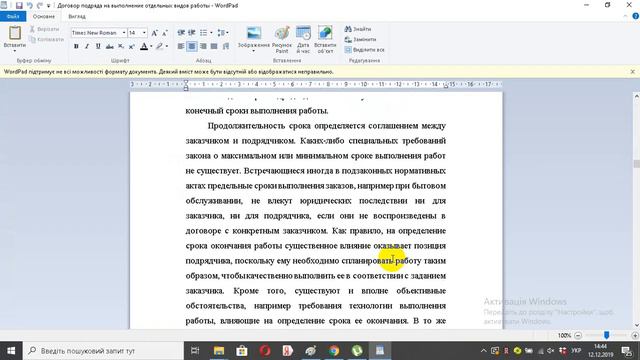Open the Action Center notification icon
The height and width of the screenshot is (360, 640).
(x=627, y=351)
